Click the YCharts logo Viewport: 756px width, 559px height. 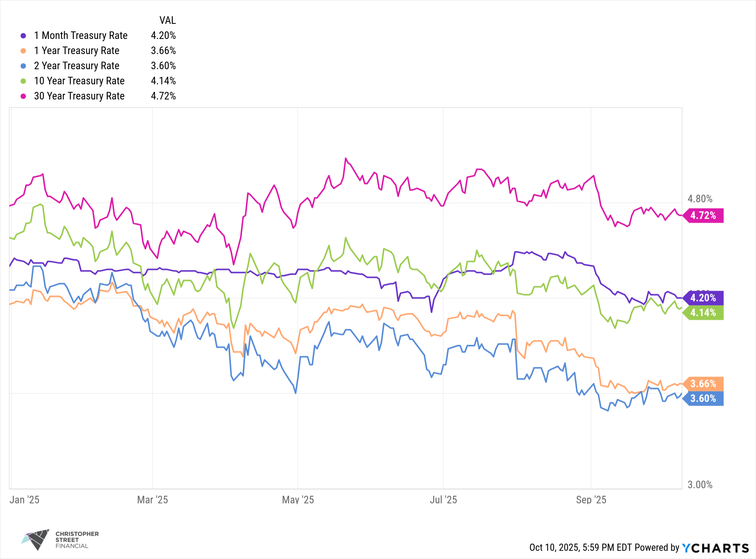[x=715, y=548]
